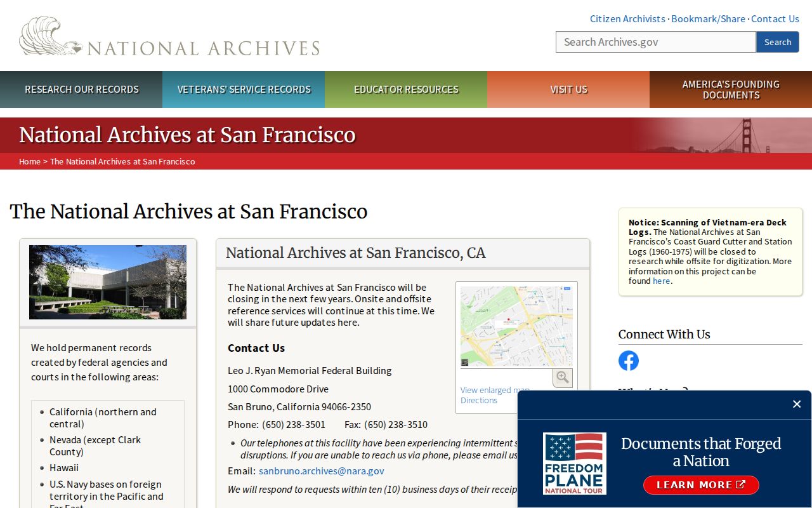Click the California (northern and central) list item
The height and width of the screenshot is (508, 812).
point(103,418)
